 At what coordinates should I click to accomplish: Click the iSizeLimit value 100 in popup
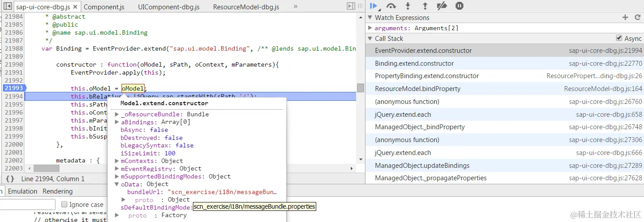tap(170, 153)
